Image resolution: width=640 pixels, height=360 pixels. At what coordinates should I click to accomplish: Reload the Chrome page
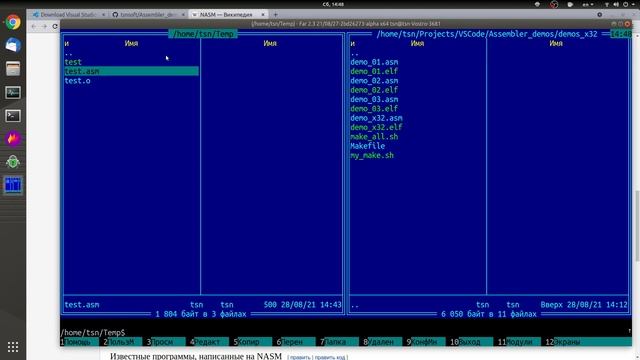click(55, 26)
